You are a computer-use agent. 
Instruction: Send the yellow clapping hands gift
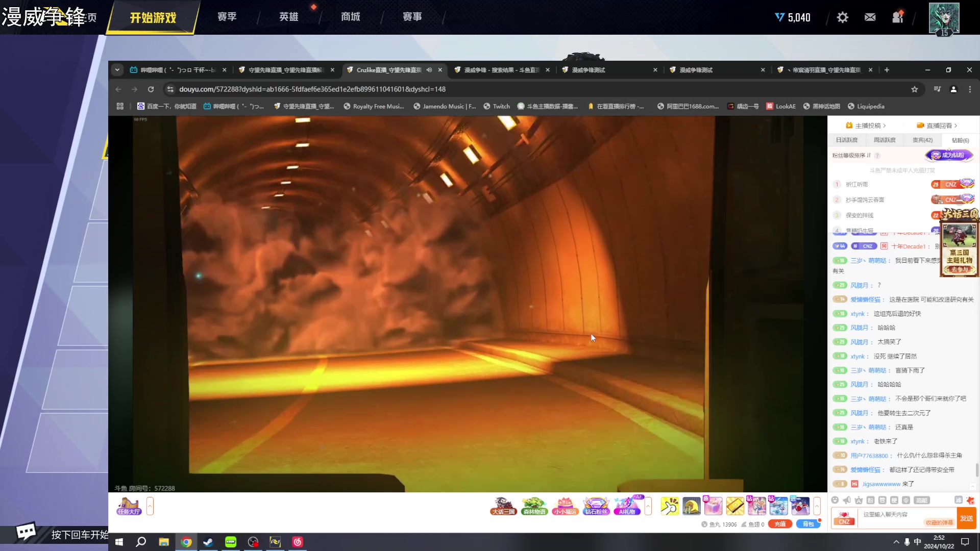(670, 506)
